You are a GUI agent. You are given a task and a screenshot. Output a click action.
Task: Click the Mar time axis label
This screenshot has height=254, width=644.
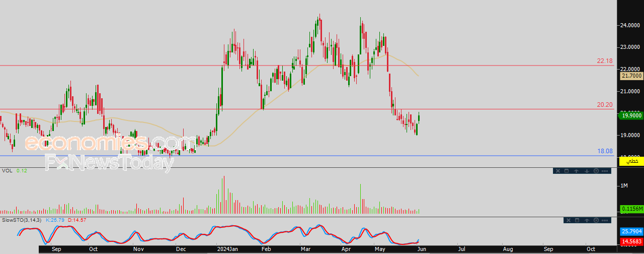point(306,249)
